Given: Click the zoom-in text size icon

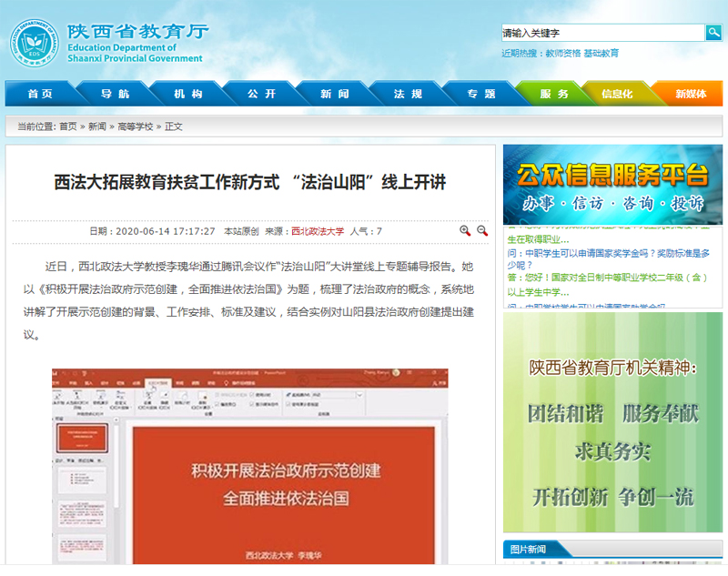Looking at the screenshot, I should tap(465, 231).
